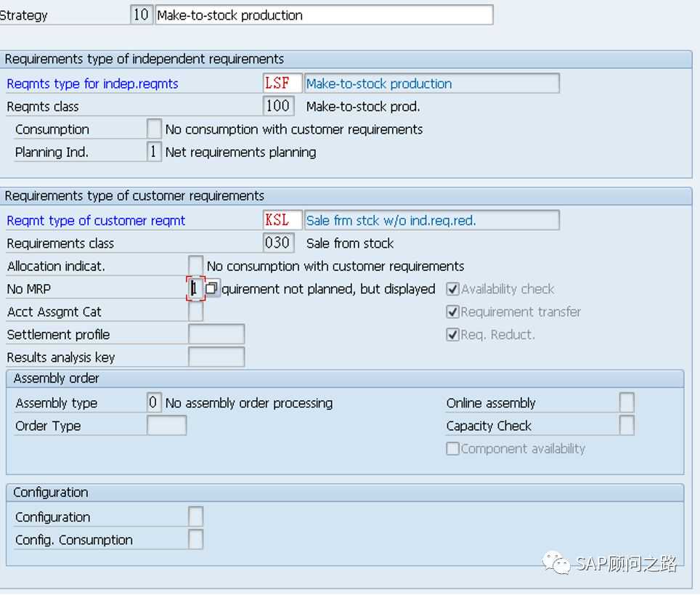The image size is (700, 595).
Task: Click the No MRP input field
Action: click(195, 289)
